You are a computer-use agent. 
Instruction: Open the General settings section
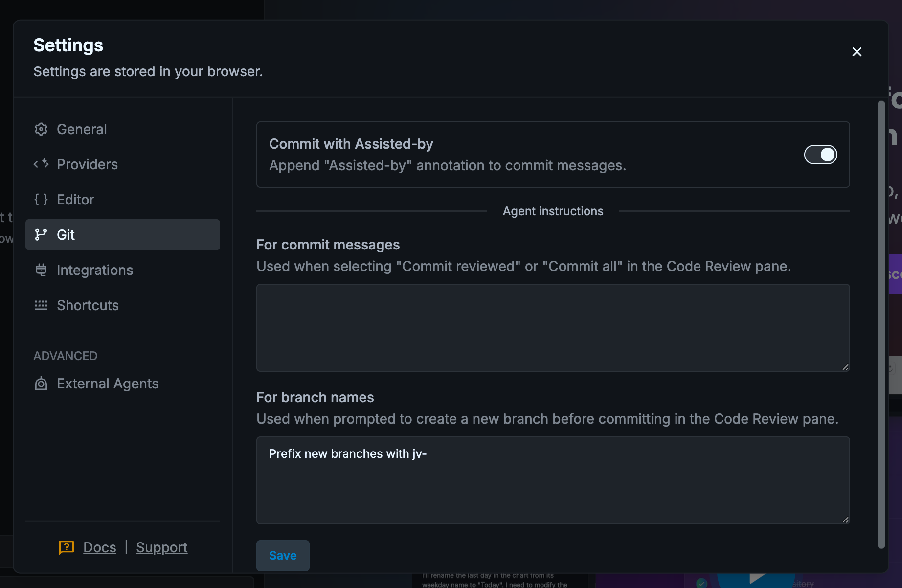point(123,129)
